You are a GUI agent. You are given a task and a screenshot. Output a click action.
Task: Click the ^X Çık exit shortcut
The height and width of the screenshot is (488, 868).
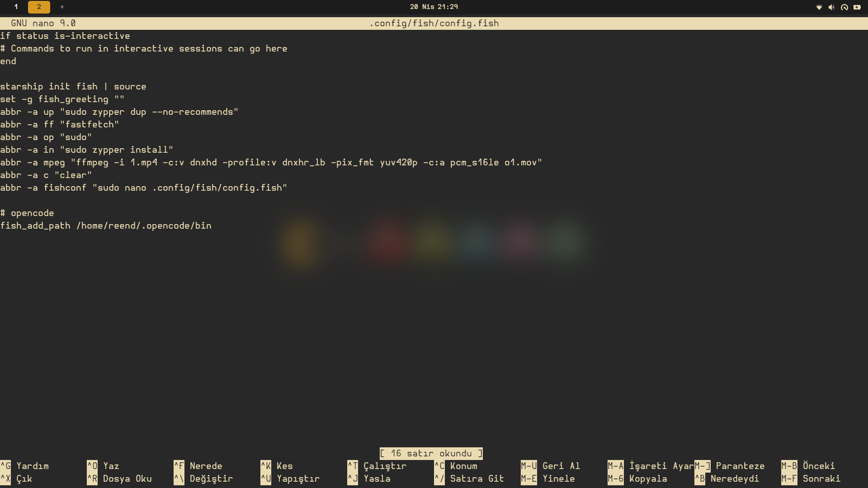(x=16, y=479)
